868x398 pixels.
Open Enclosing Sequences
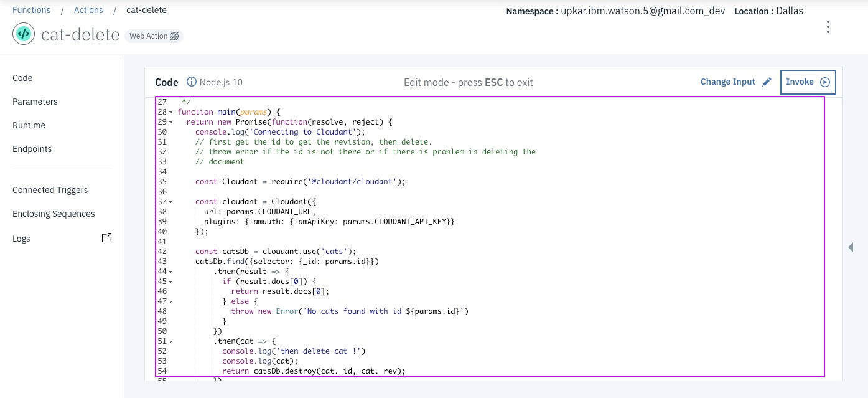pos(54,214)
